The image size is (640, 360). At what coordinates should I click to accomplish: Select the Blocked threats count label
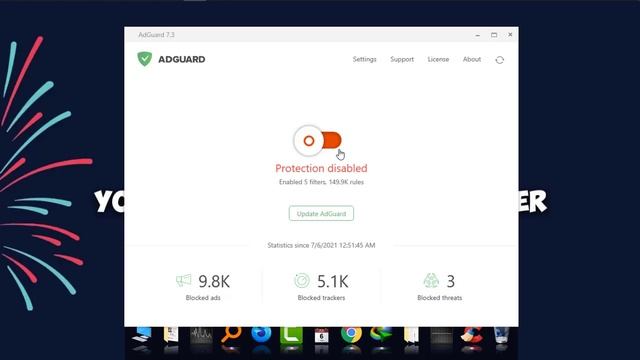440,298
